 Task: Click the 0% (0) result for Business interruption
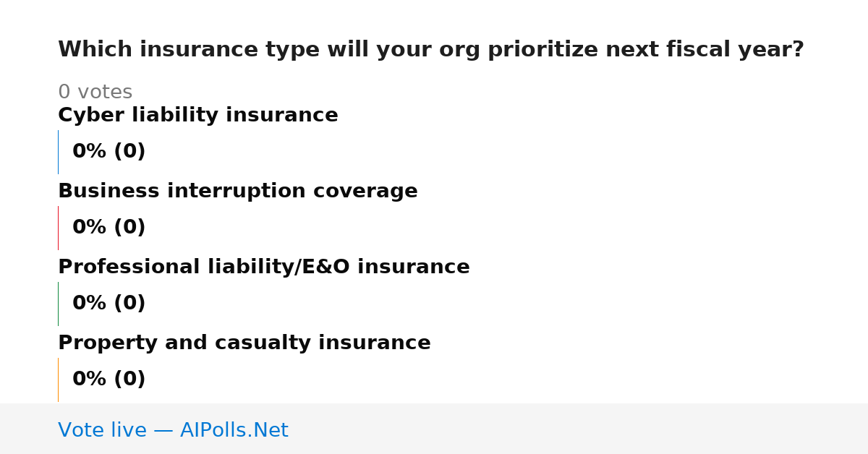click(x=109, y=228)
